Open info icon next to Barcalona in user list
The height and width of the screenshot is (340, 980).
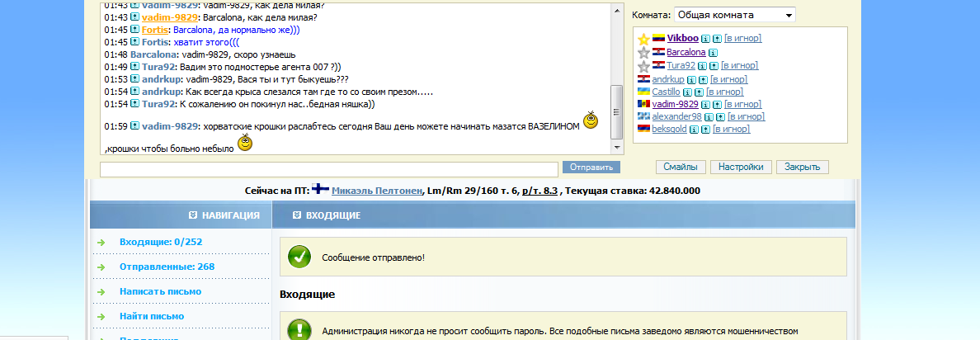pos(713,53)
